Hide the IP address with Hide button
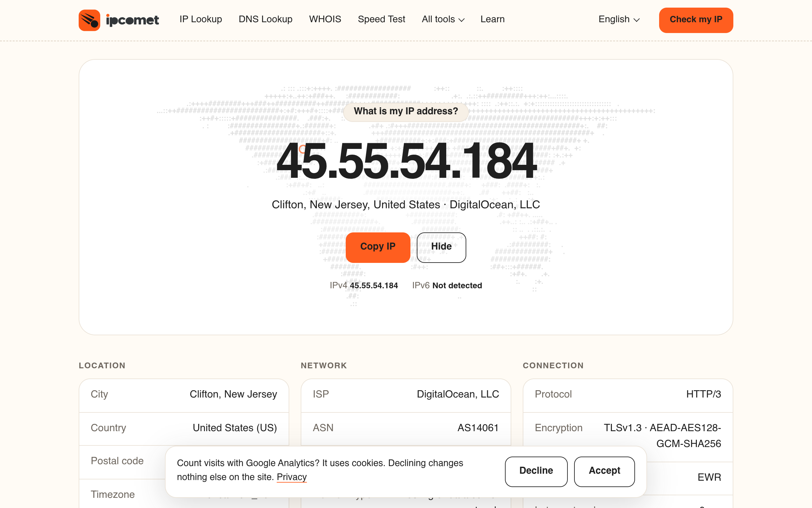The image size is (812, 508). tap(441, 247)
